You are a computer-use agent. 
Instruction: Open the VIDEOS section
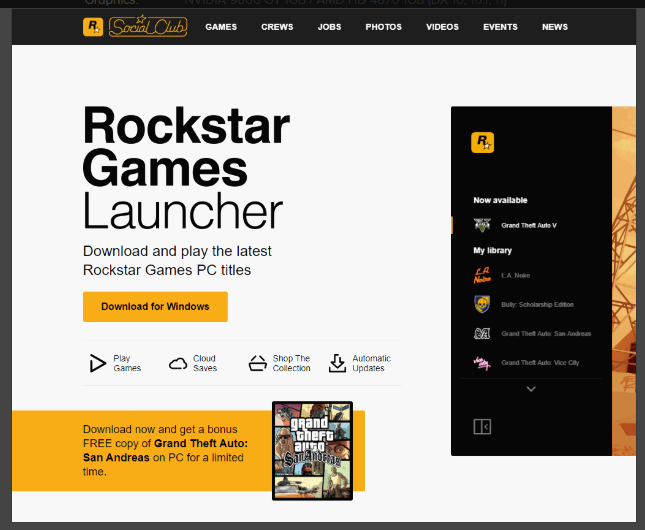(442, 27)
